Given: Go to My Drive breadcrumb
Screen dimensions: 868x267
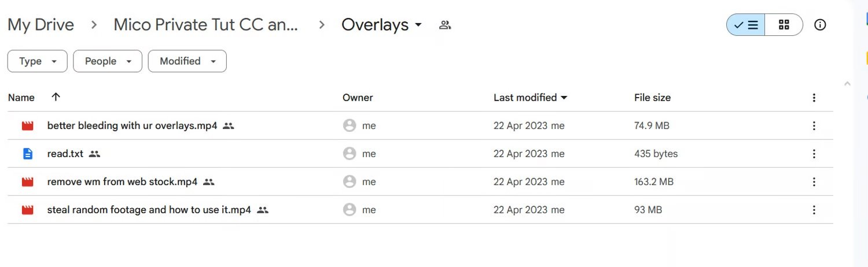Looking at the screenshot, I should coord(41,25).
